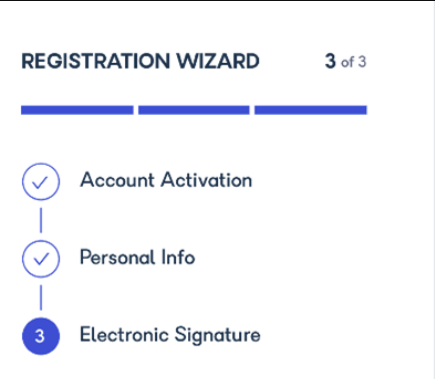The height and width of the screenshot is (379, 435).
Task: Click the word Activation in step one
Action: pos(207,180)
